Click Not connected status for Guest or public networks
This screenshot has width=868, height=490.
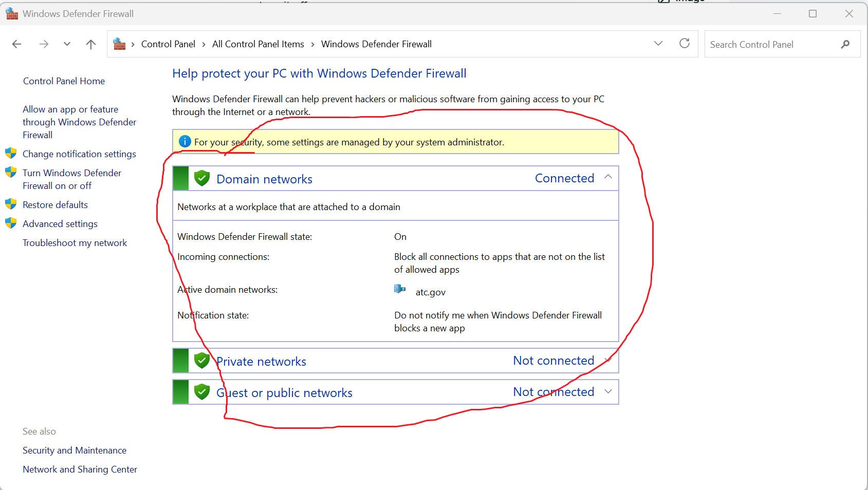[553, 392]
